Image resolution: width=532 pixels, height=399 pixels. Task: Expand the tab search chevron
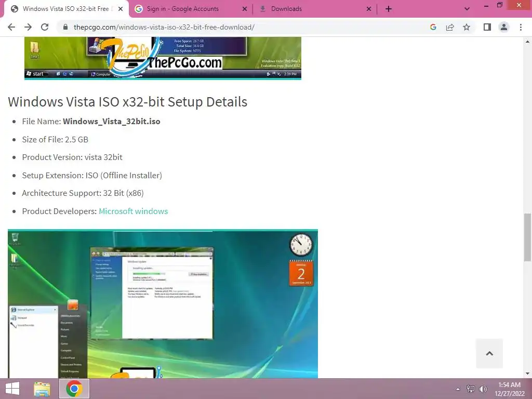(467, 9)
